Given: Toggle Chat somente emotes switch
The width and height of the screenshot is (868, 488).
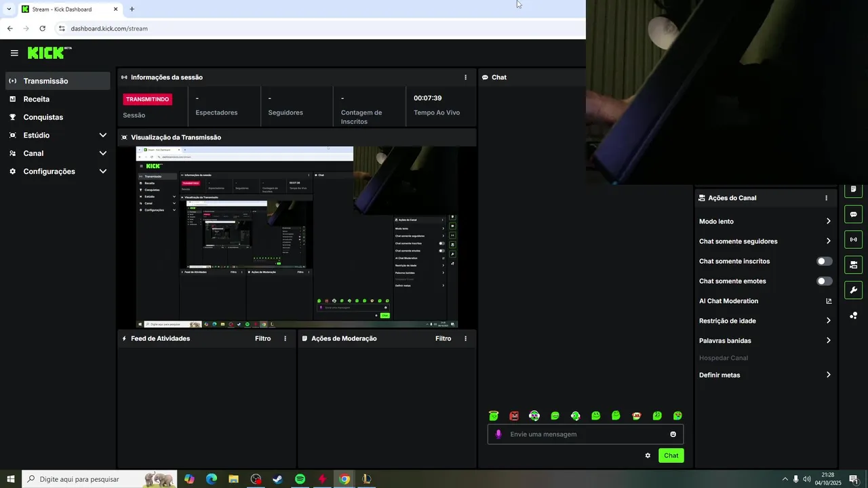Looking at the screenshot, I should (x=824, y=281).
